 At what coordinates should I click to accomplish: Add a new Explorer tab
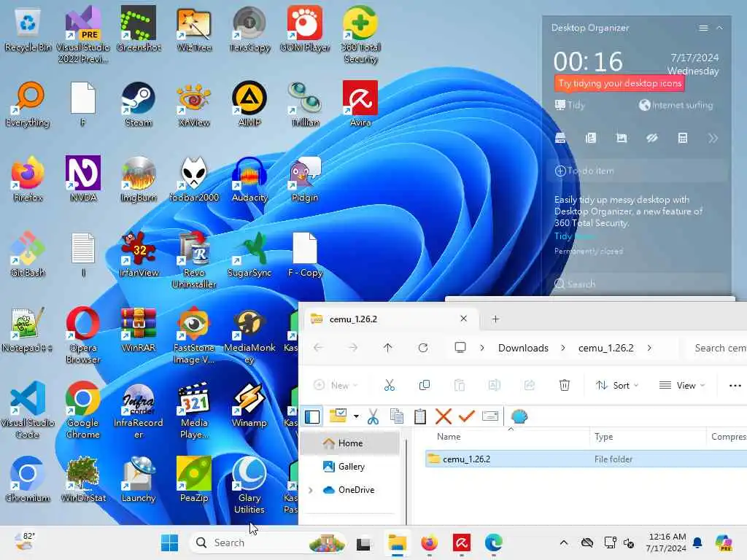pyautogui.click(x=495, y=319)
